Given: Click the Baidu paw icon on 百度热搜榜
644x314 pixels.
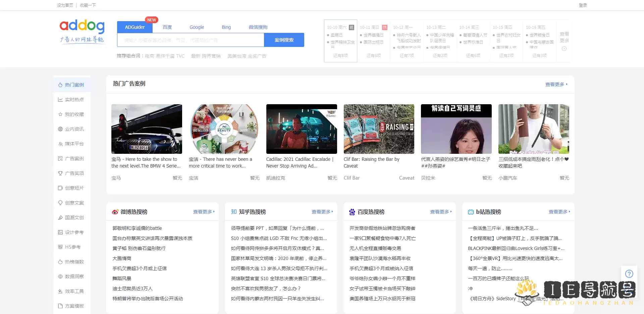Looking at the screenshot, I should point(352,211).
